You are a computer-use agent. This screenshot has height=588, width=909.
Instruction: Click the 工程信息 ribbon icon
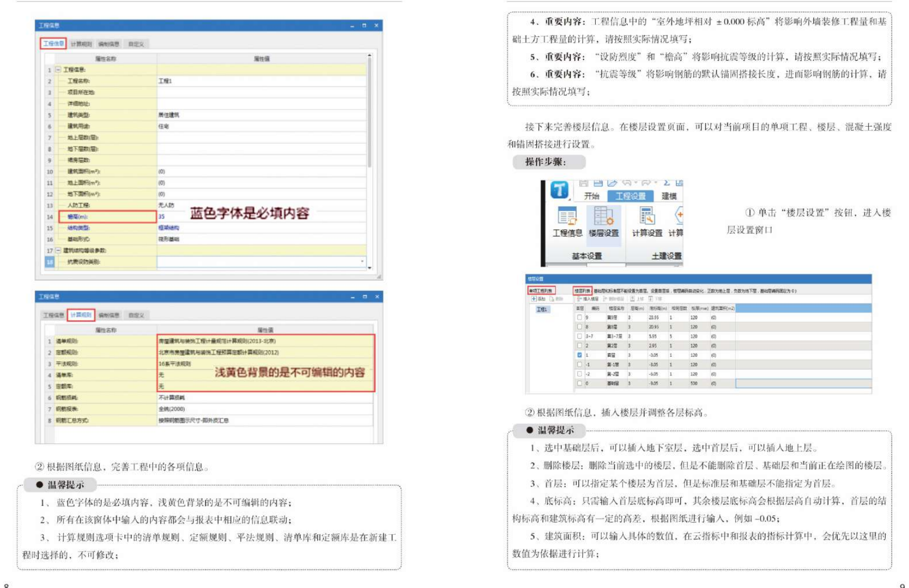point(567,216)
